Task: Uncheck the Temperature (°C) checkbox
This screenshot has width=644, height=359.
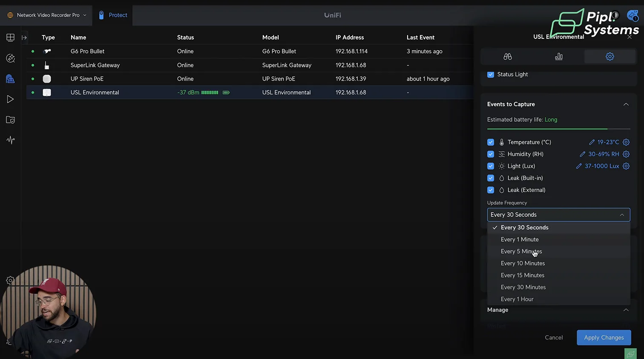Action: click(x=491, y=142)
